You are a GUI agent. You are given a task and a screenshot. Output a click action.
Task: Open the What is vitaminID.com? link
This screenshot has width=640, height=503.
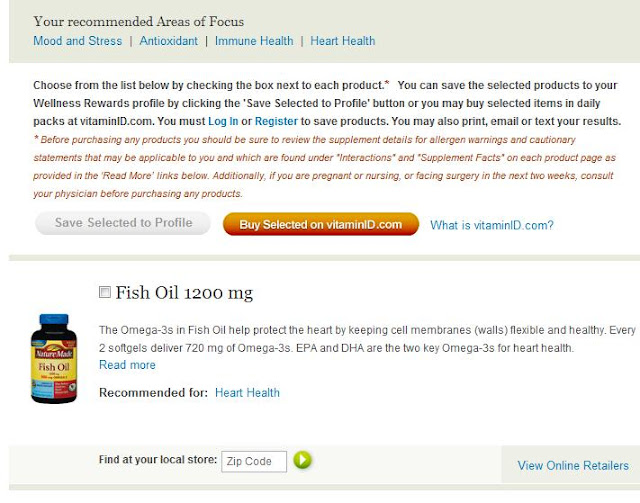pos(492,225)
